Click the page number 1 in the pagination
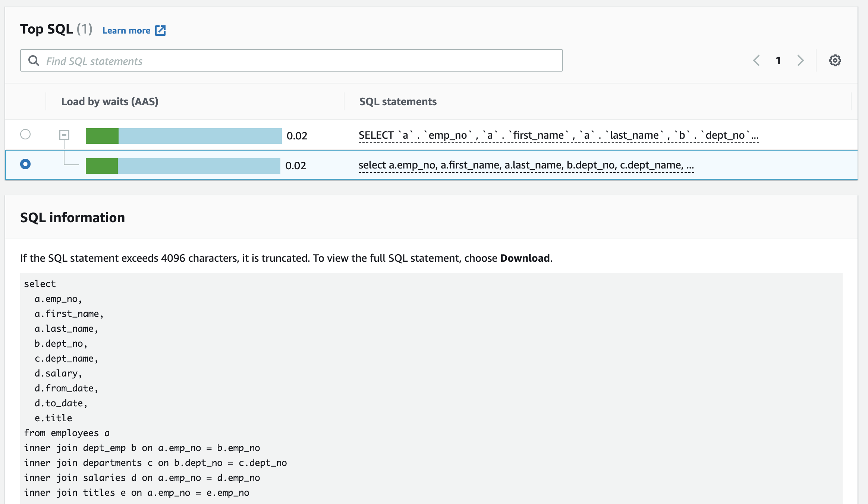868x504 pixels. 778,60
